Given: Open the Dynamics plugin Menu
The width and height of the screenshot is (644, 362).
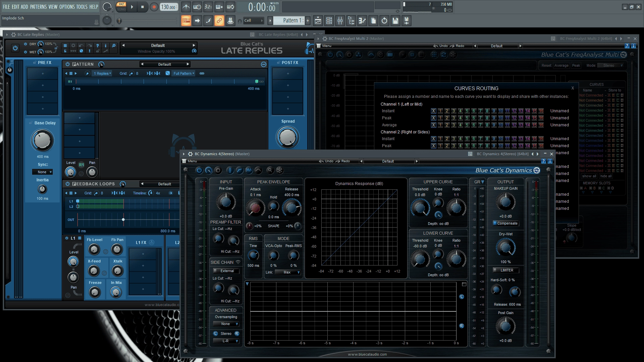Looking at the screenshot, I should tap(192, 161).
